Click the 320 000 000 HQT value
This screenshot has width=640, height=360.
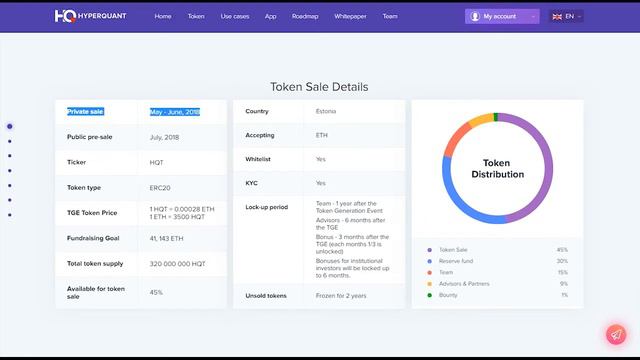[x=178, y=264]
